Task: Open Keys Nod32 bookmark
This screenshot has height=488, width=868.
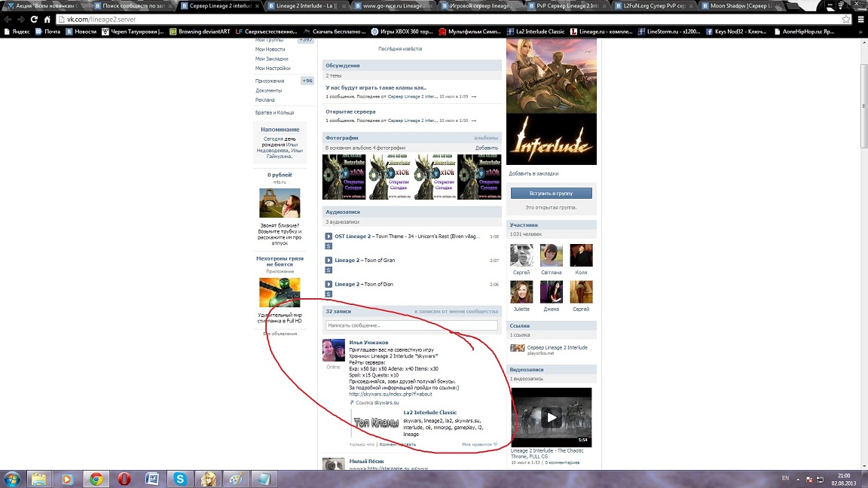Action: 738,32
